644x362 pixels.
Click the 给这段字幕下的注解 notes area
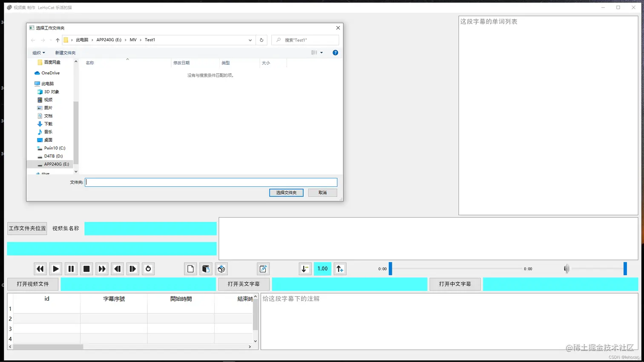[x=449, y=322]
